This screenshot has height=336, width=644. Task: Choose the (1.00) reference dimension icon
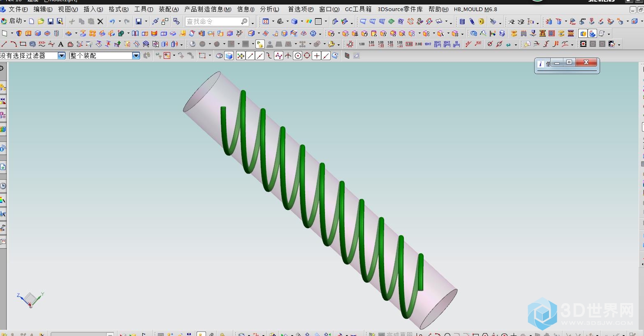tap(419, 44)
